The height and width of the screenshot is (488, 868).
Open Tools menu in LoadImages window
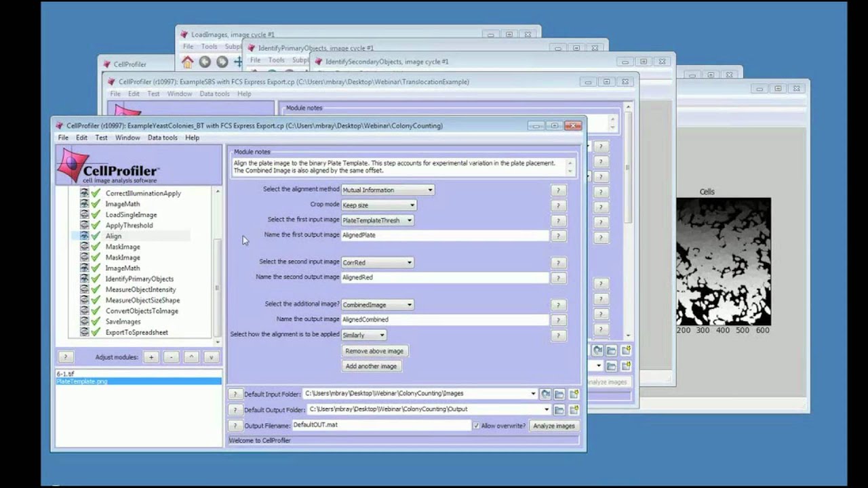tap(210, 47)
